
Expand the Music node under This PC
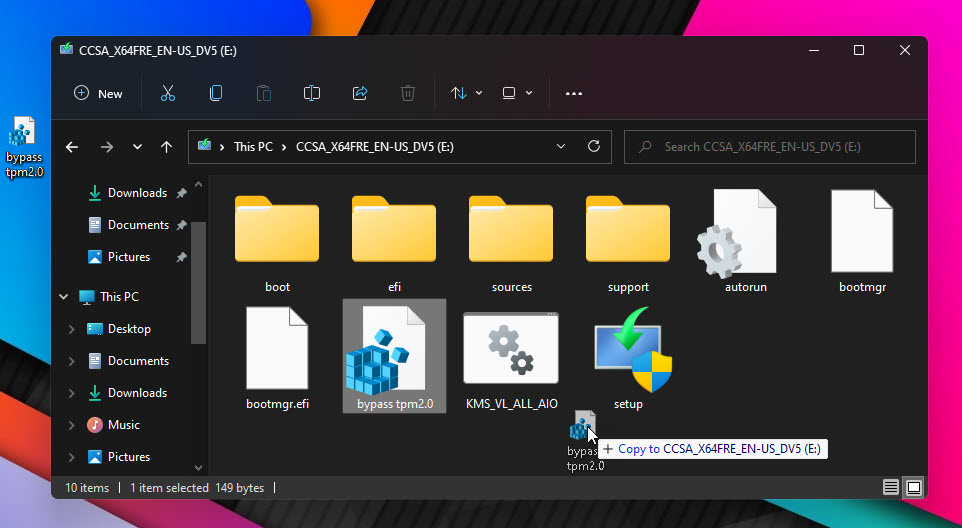(71, 424)
